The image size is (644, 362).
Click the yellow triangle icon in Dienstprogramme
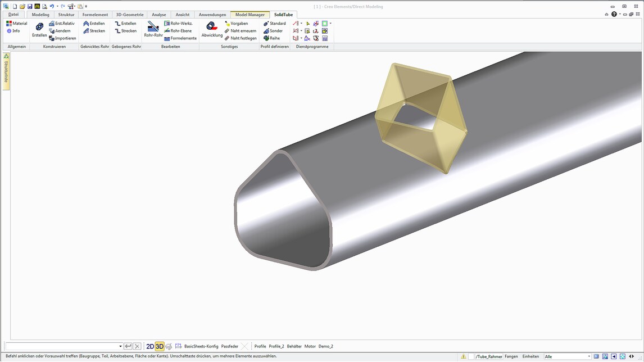click(x=307, y=24)
